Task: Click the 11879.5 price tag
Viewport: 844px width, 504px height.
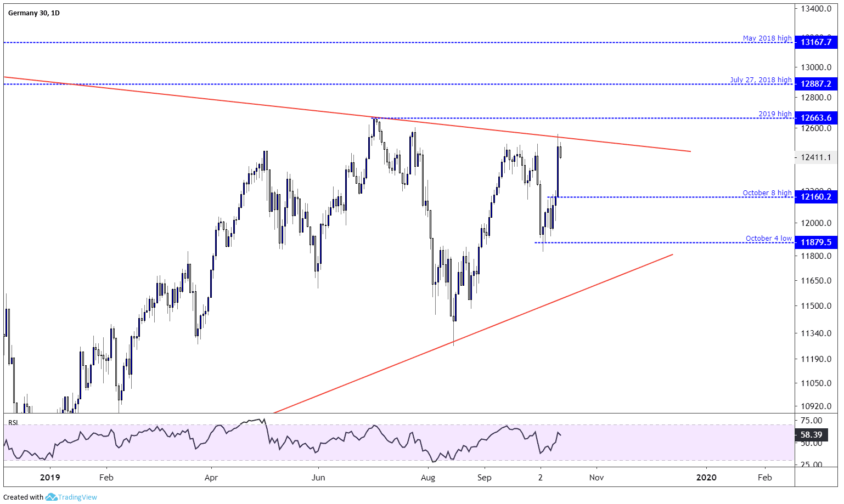Action: click(x=816, y=242)
